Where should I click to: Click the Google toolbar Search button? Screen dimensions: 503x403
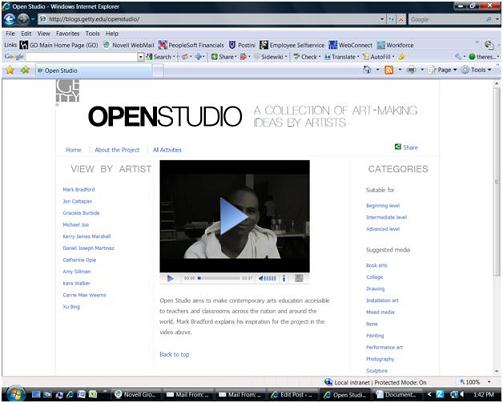(159, 57)
